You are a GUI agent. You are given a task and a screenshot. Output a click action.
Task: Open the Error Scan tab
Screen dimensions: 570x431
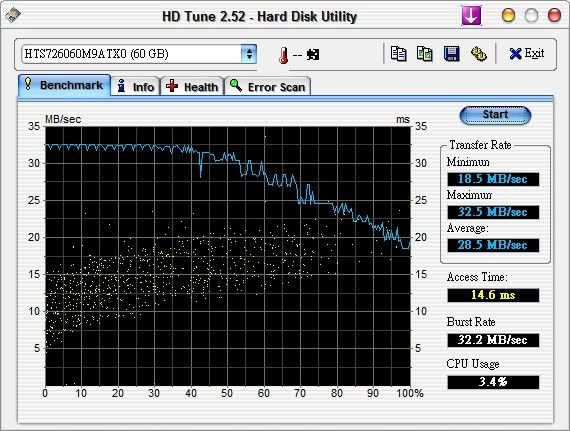click(x=268, y=87)
